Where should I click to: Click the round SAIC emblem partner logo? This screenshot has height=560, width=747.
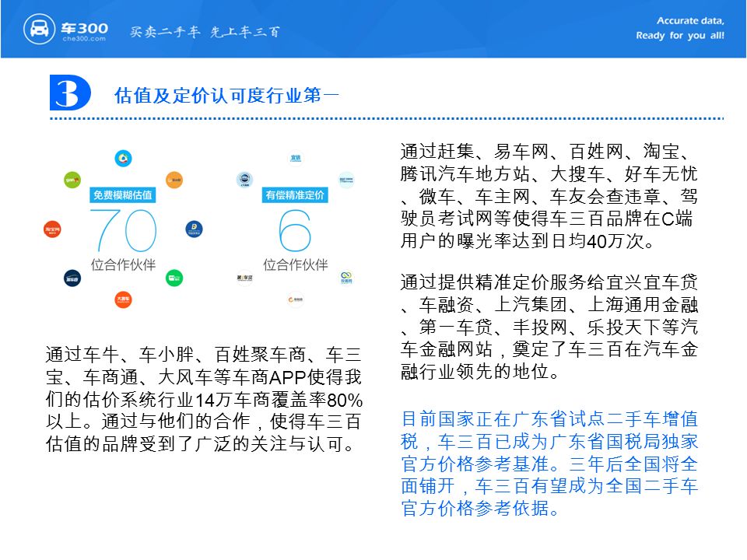[x=244, y=180]
